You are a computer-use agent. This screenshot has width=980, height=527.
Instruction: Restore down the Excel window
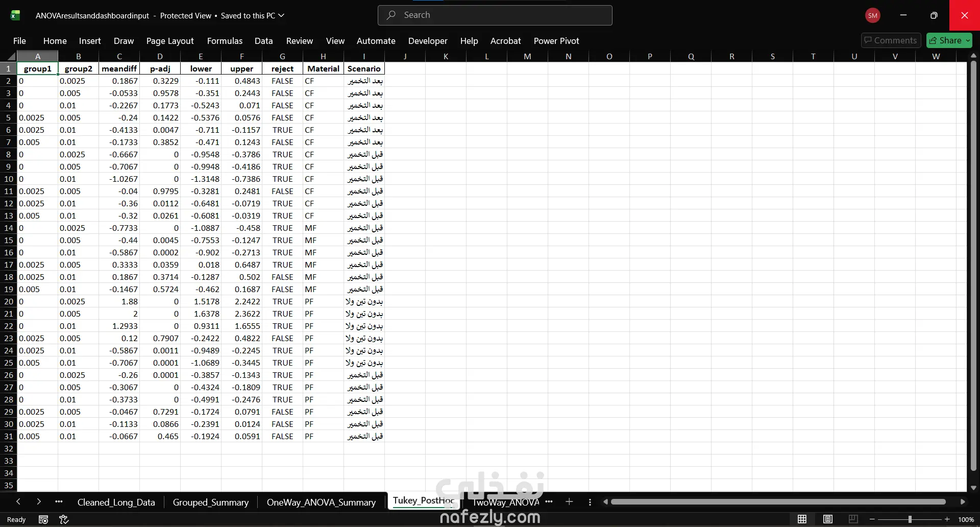pyautogui.click(x=934, y=15)
